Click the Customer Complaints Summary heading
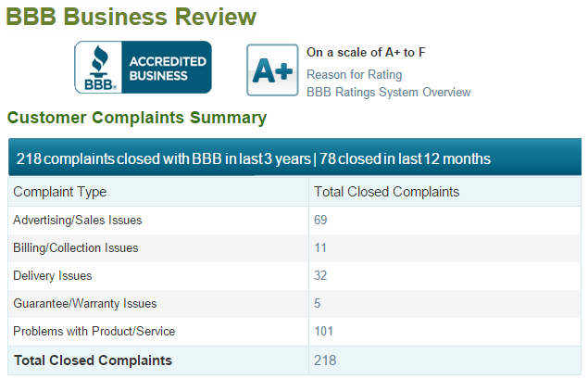This screenshot has height=379, width=588. tap(137, 118)
